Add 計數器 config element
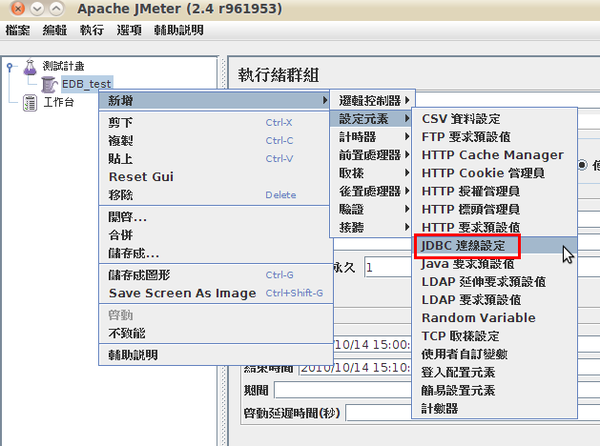Viewport: 600px width, 446px height. (x=494, y=409)
